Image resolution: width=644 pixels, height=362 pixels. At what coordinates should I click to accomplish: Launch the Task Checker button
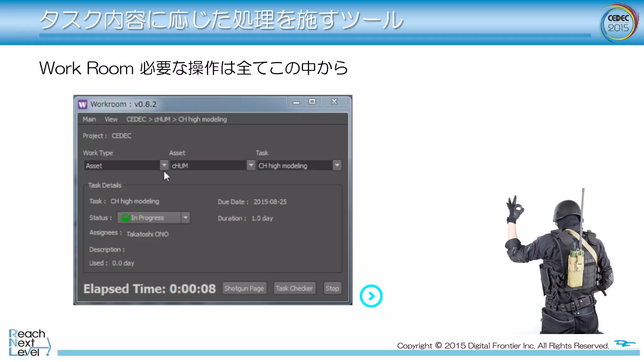pyautogui.click(x=294, y=288)
